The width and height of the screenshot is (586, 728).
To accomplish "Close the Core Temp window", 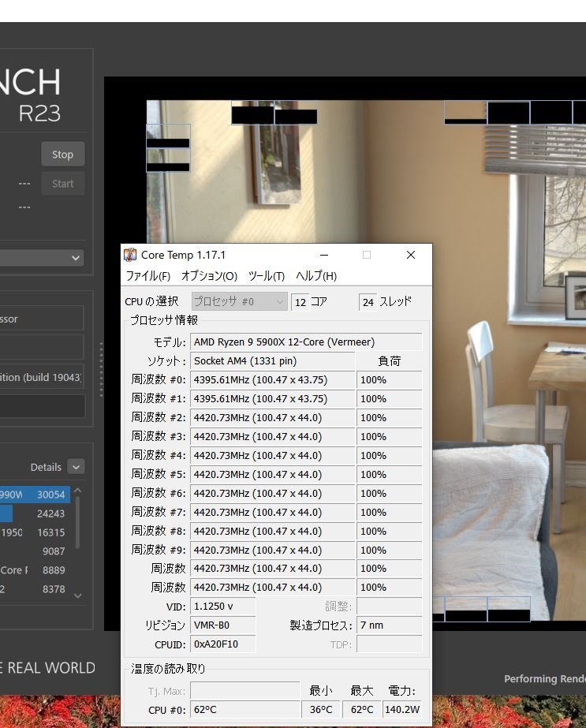I will point(410,255).
